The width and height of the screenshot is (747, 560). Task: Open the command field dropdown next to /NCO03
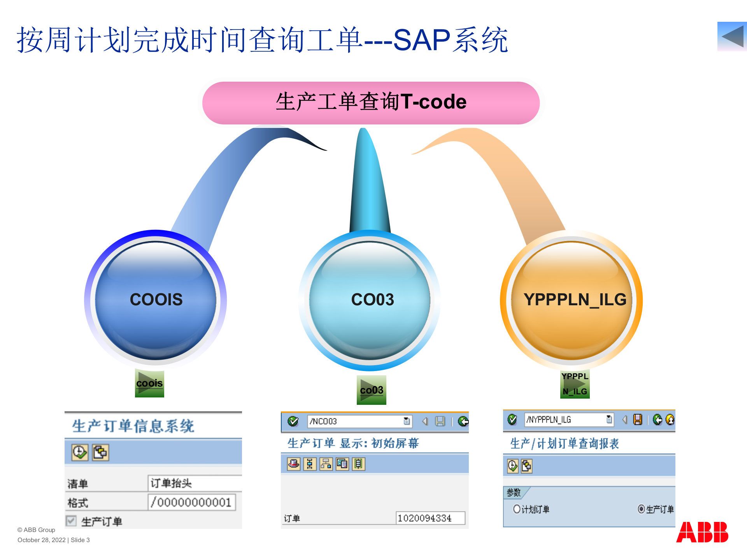406,421
